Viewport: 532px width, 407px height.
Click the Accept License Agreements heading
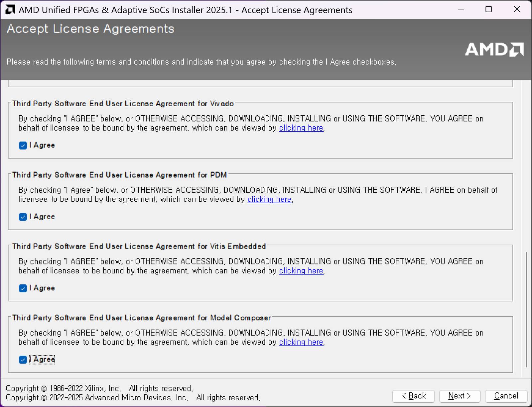tap(90, 29)
